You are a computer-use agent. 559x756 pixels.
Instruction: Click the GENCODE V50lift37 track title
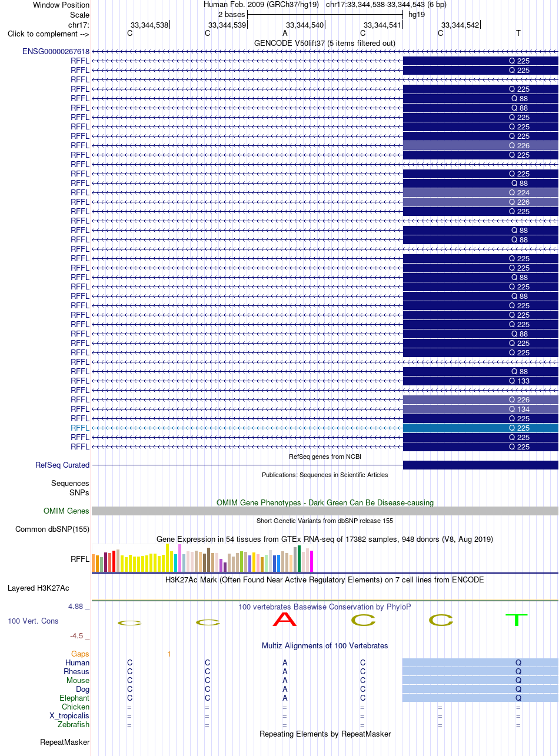click(325, 43)
